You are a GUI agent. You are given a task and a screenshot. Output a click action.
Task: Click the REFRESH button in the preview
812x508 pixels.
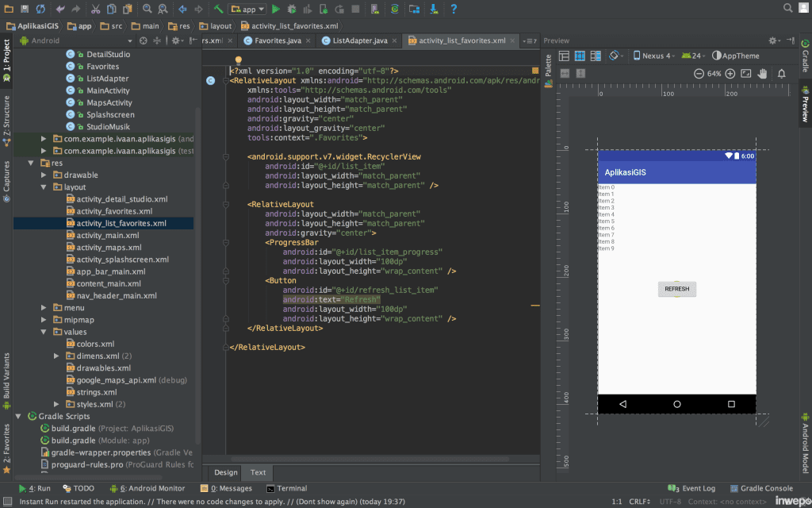pyautogui.click(x=676, y=289)
